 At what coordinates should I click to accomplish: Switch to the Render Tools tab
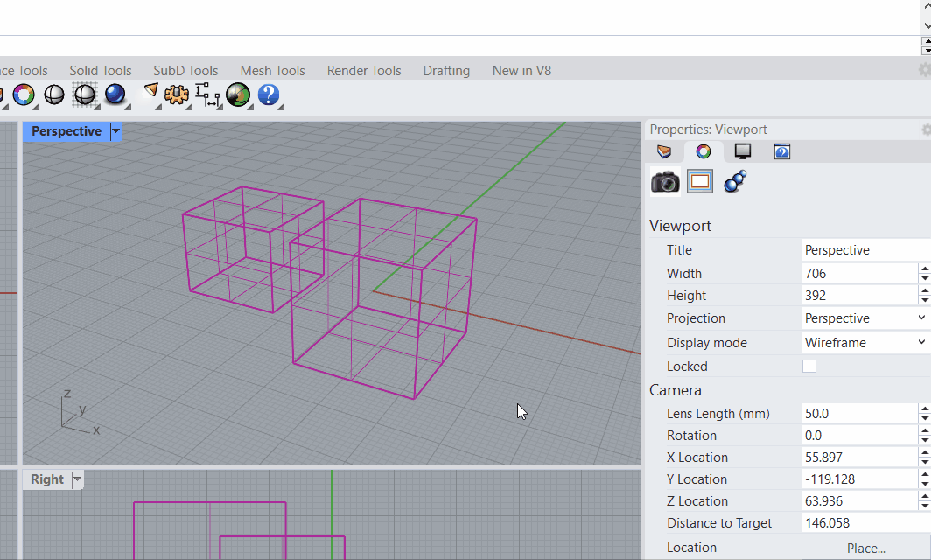click(x=364, y=71)
